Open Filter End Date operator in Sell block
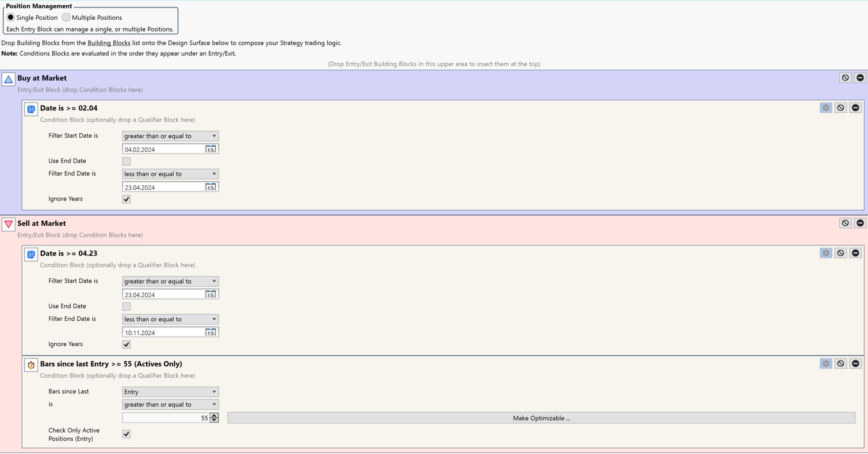 pos(170,319)
